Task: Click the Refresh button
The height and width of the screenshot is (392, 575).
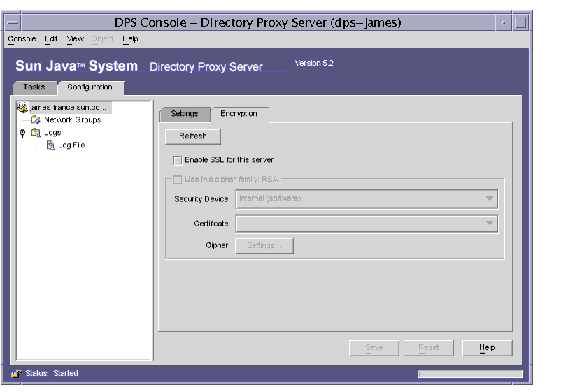Action: click(x=193, y=136)
